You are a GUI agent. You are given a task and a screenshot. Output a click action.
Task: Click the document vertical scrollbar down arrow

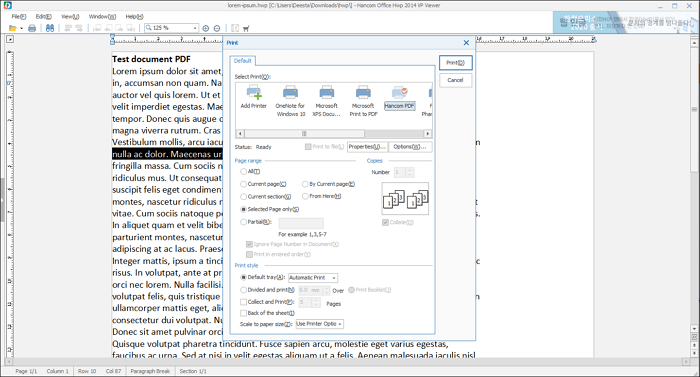click(694, 329)
